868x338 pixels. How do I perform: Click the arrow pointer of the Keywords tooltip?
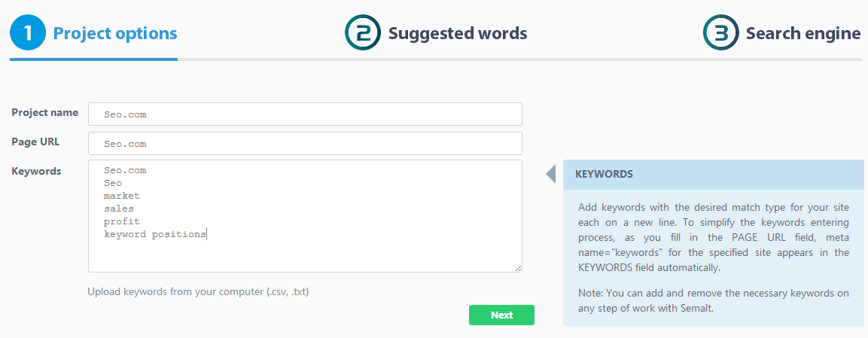point(551,174)
